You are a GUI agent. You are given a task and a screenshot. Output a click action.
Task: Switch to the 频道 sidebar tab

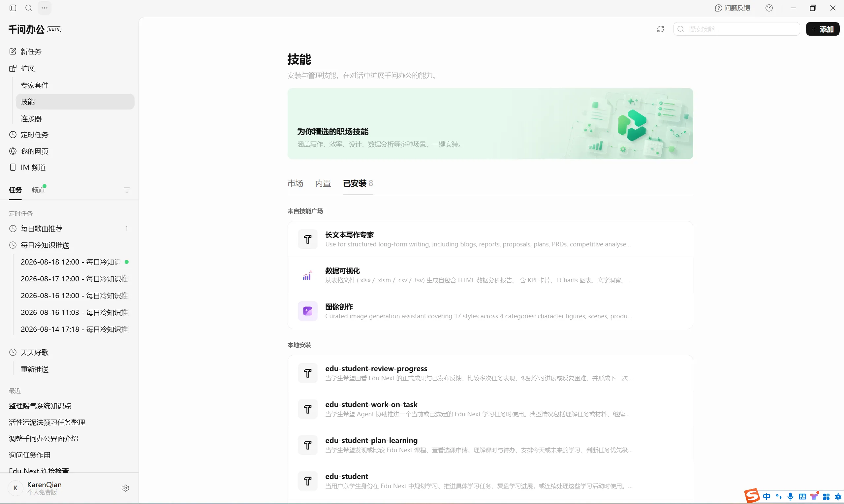click(38, 190)
